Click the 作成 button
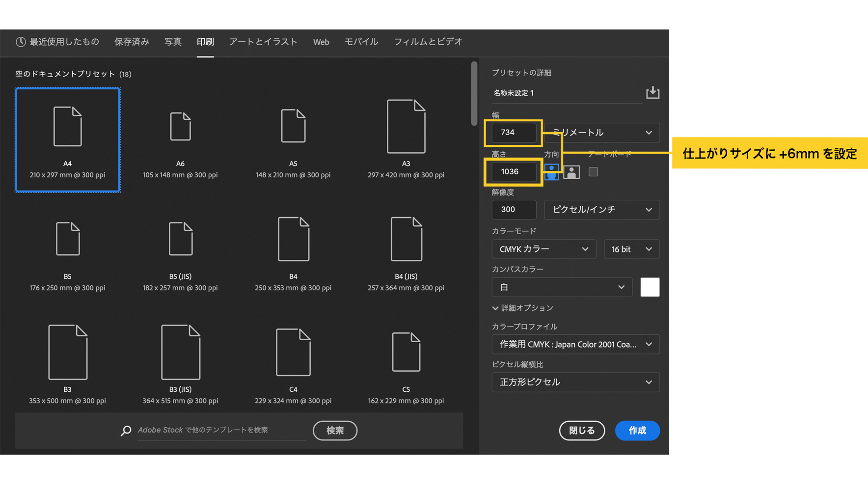The width and height of the screenshot is (868, 491). (637, 431)
